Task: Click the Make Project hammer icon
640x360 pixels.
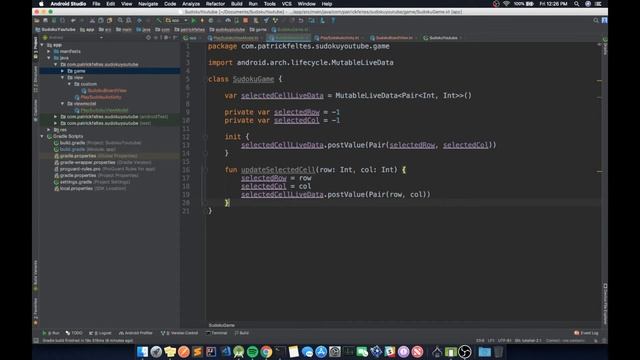Action: click(159, 20)
